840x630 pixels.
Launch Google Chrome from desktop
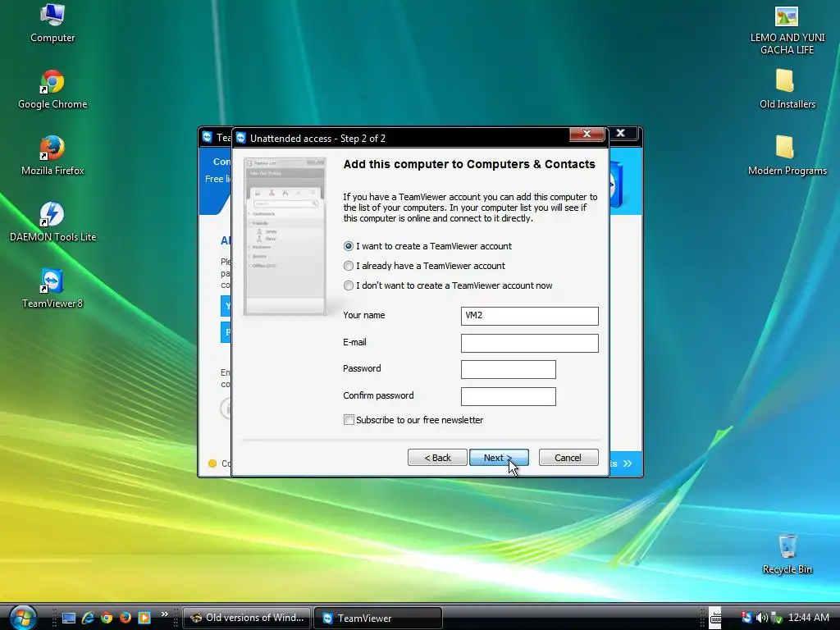[x=52, y=89]
